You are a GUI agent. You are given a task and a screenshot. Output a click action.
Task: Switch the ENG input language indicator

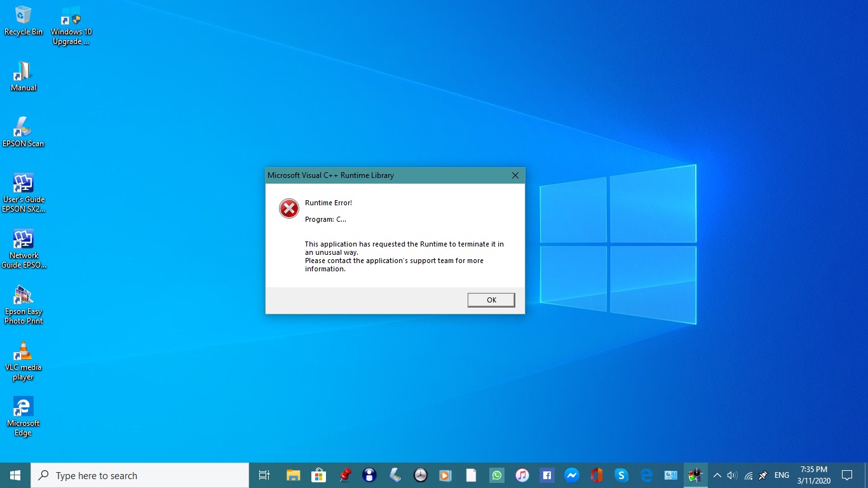pos(782,475)
